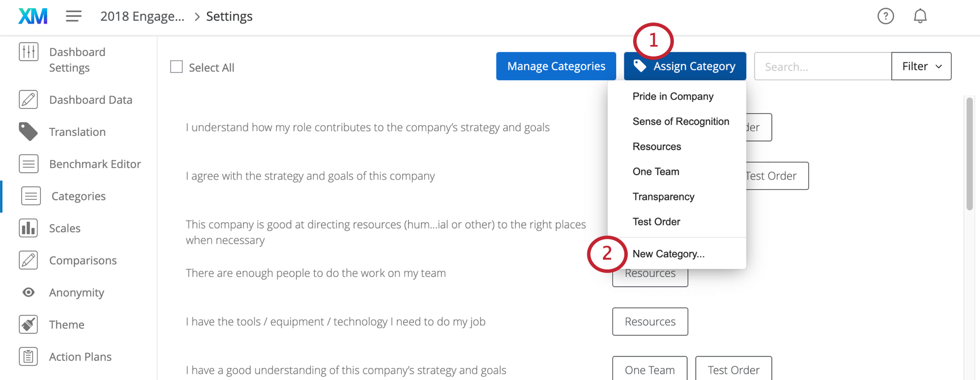Click the Scales bar chart icon

(28, 228)
